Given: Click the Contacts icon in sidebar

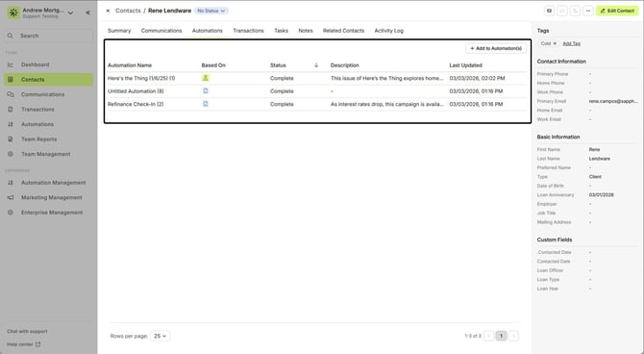Looking at the screenshot, I should tap(11, 79).
